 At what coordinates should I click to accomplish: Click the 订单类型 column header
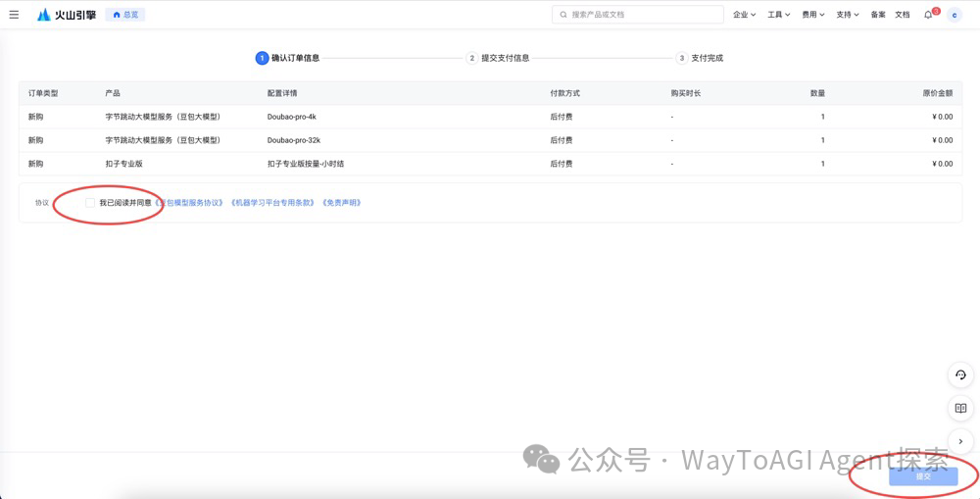pyautogui.click(x=43, y=93)
